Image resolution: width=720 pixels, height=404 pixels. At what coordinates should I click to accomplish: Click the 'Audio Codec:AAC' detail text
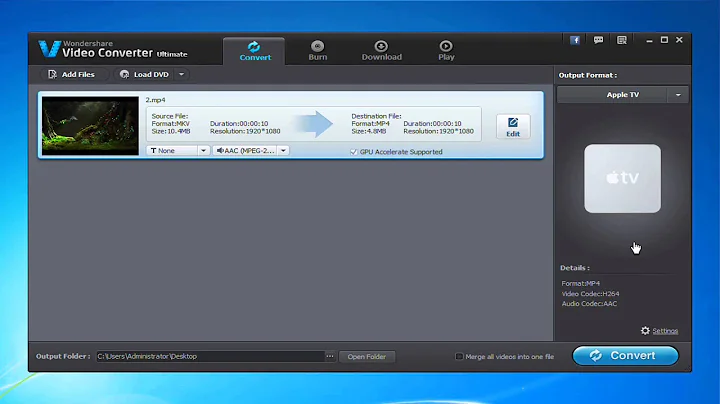[589, 304]
